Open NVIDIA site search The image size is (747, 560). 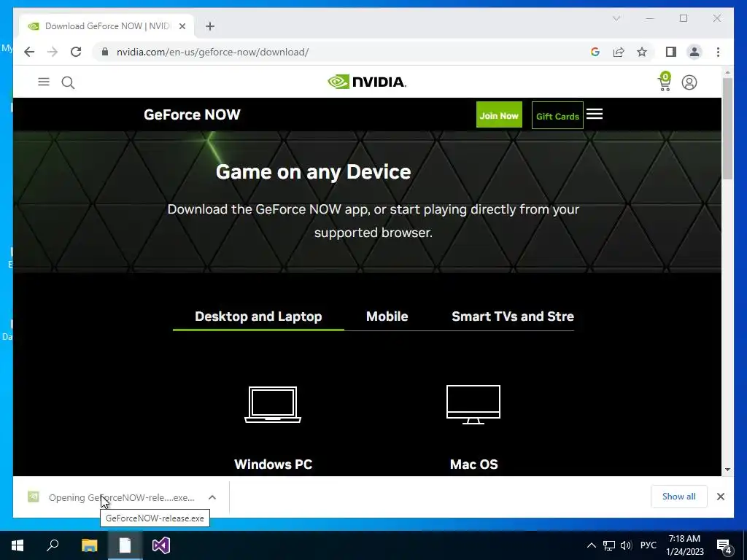click(68, 82)
